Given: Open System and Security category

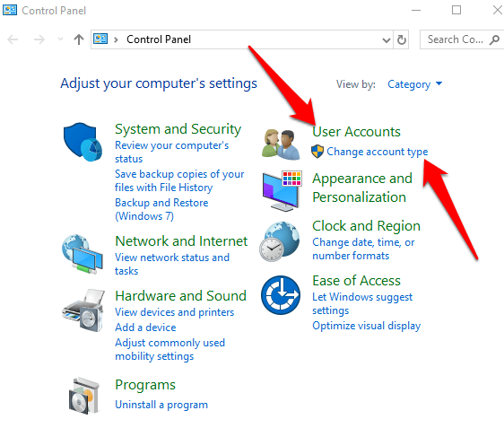Looking at the screenshot, I should point(178,129).
